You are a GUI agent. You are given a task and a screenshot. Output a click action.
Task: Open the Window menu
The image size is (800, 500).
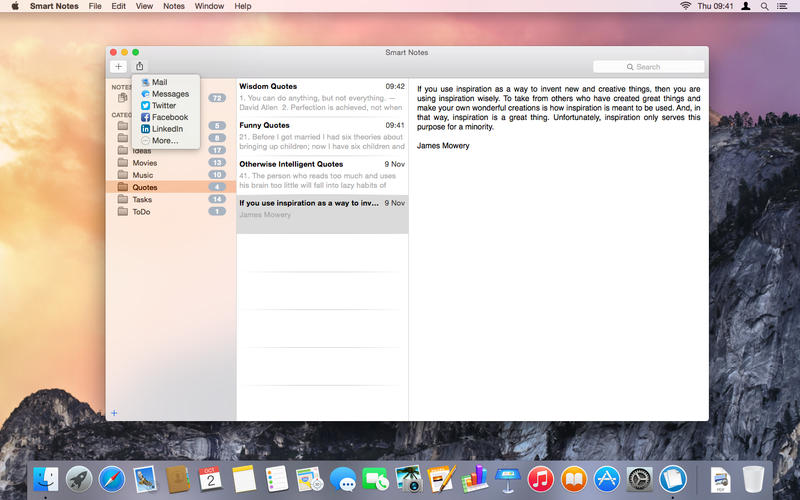click(209, 6)
